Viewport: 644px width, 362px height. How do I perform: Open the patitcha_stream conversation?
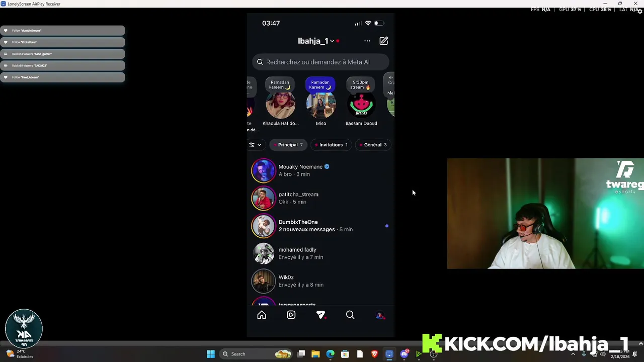tap(320, 198)
